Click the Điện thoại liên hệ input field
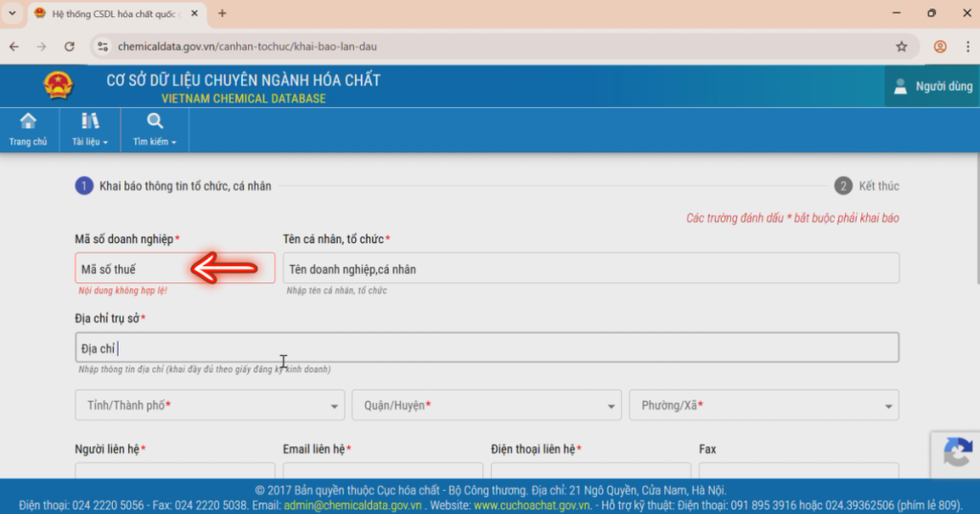 (590, 470)
